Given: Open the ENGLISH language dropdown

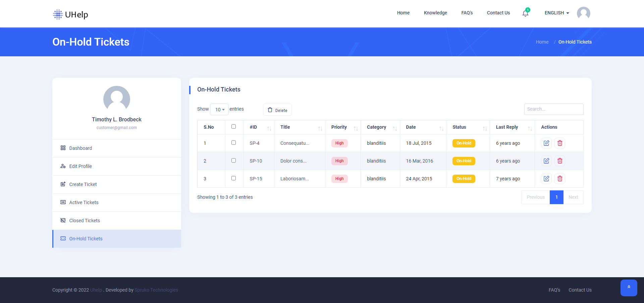Looking at the screenshot, I should 556,13.
